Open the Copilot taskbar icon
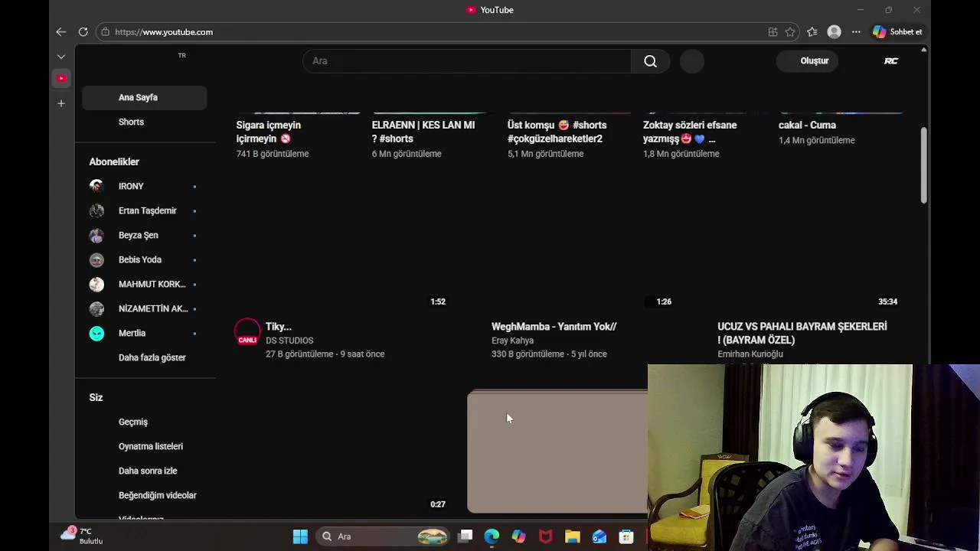 pyautogui.click(x=518, y=536)
